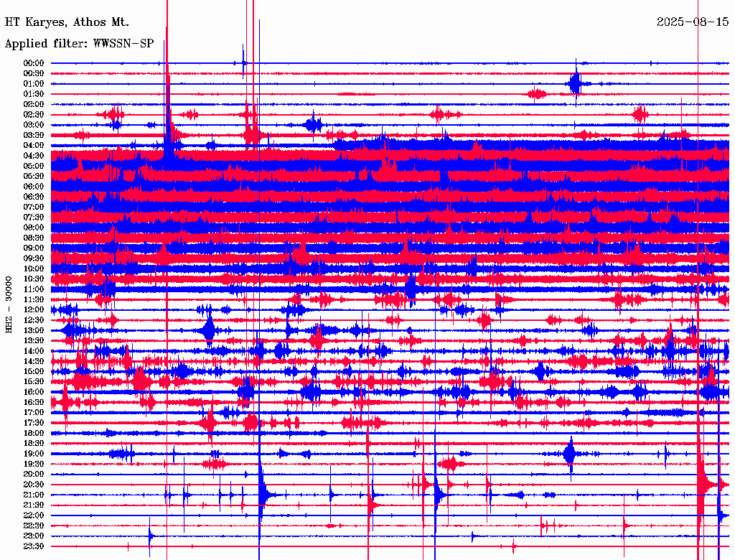Image resolution: width=735 pixels, height=560 pixels.
Task: Select the 10:00 time row label
Action: (x=33, y=269)
